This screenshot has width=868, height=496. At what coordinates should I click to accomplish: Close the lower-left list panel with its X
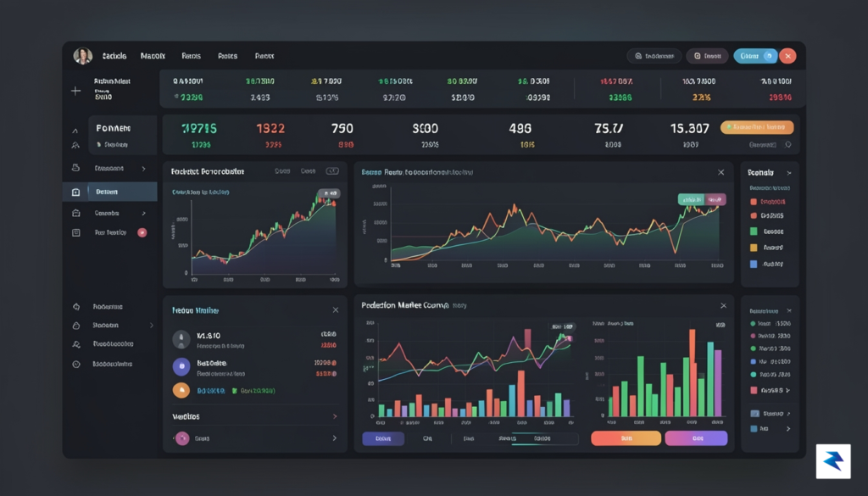click(x=336, y=310)
